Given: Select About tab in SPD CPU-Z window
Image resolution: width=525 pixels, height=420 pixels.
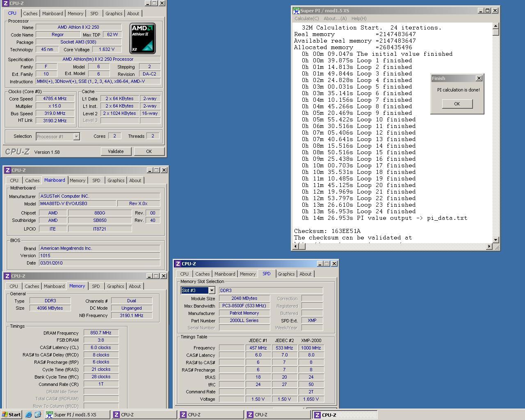Looking at the screenshot, I should point(305,274).
